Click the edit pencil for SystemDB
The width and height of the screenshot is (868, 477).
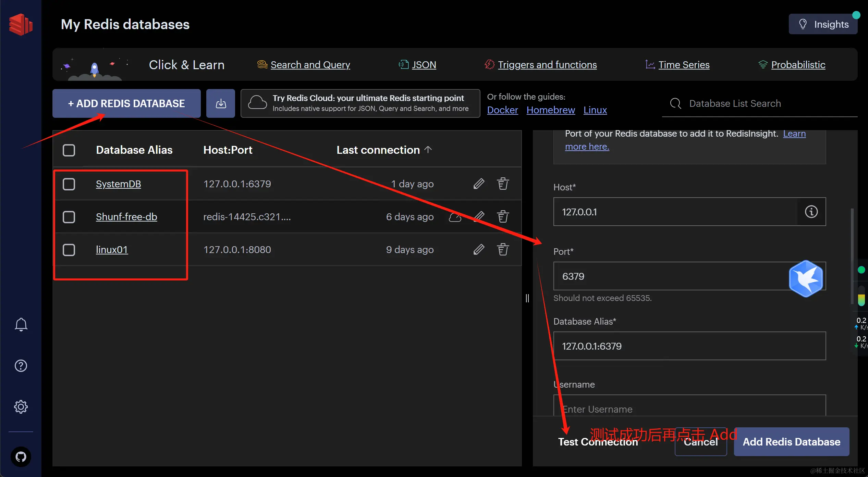(479, 184)
